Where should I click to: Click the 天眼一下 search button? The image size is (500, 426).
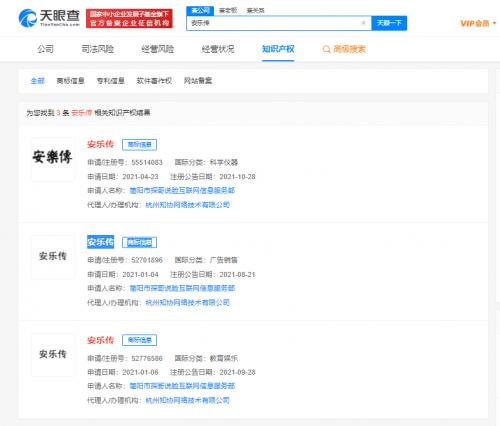click(389, 23)
